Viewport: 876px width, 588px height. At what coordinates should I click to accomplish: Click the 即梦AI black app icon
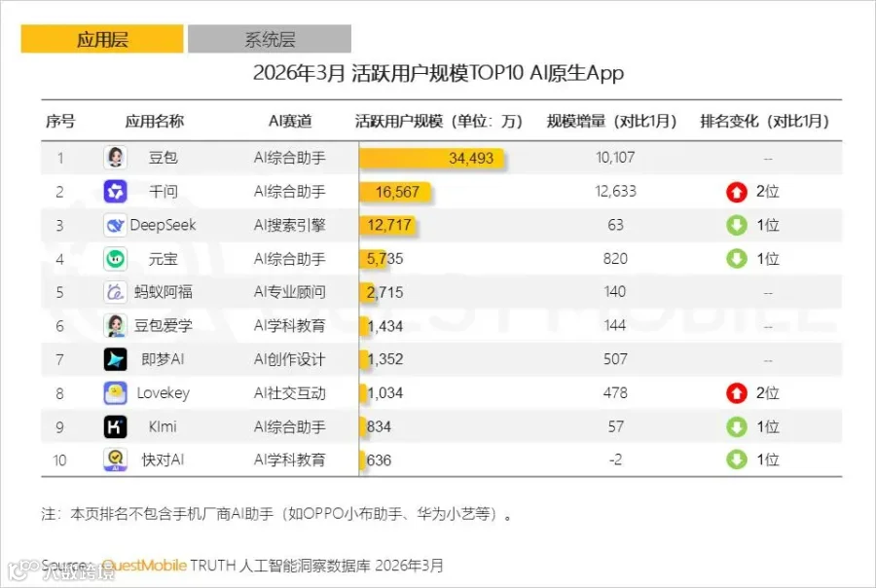(115, 359)
